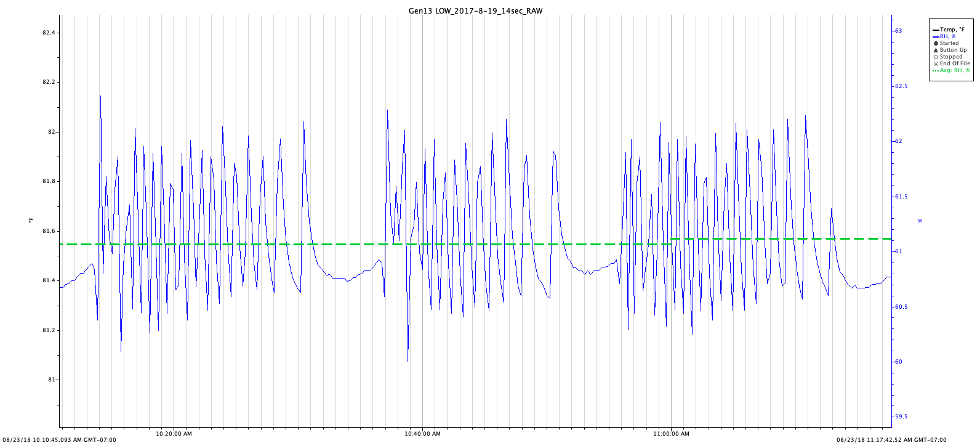The width and height of the screenshot is (980, 448).
Task: Click the °F left axis unit label
Action: (x=30, y=221)
